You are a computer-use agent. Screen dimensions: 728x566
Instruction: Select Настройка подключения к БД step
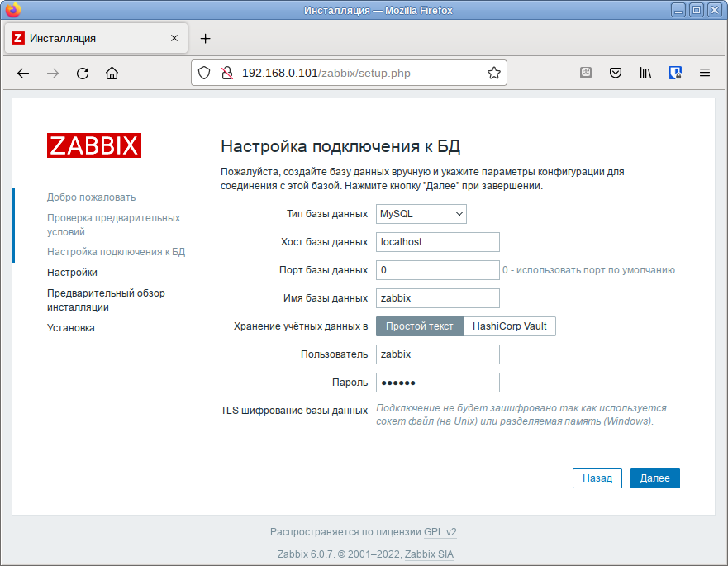[116, 252]
